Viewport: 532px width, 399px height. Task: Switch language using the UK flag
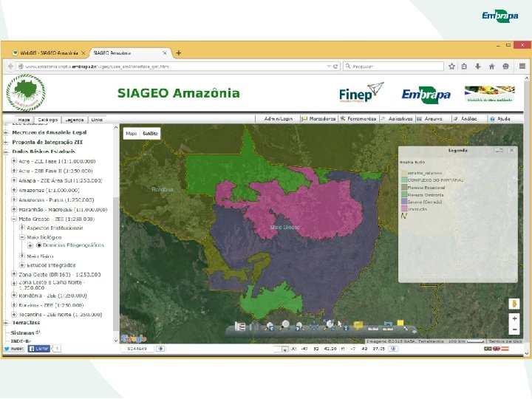(496, 349)
